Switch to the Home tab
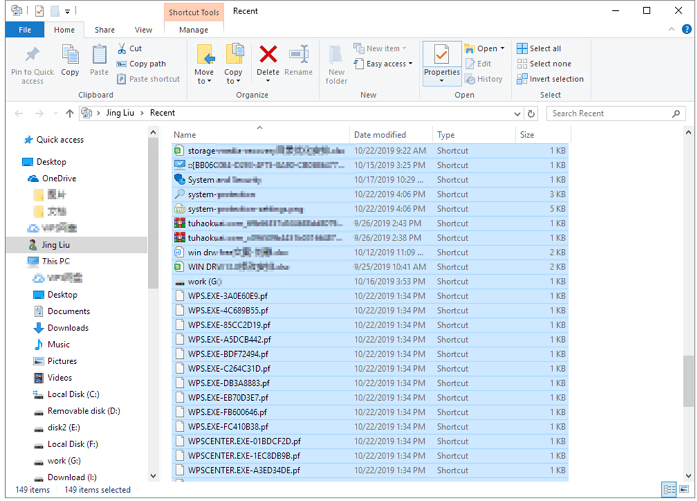 tap(64, 30)
